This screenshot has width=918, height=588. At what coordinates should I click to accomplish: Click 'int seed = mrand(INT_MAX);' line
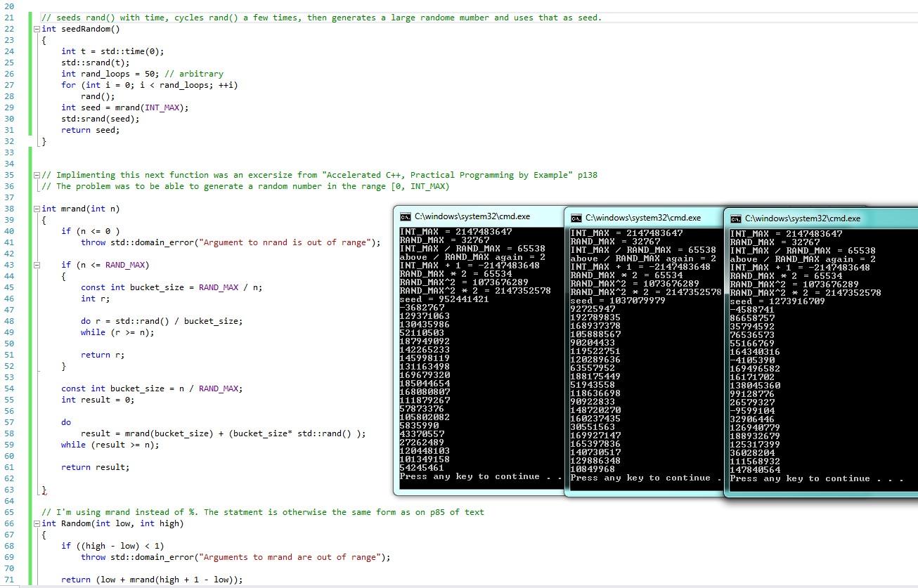coord(125,107)
